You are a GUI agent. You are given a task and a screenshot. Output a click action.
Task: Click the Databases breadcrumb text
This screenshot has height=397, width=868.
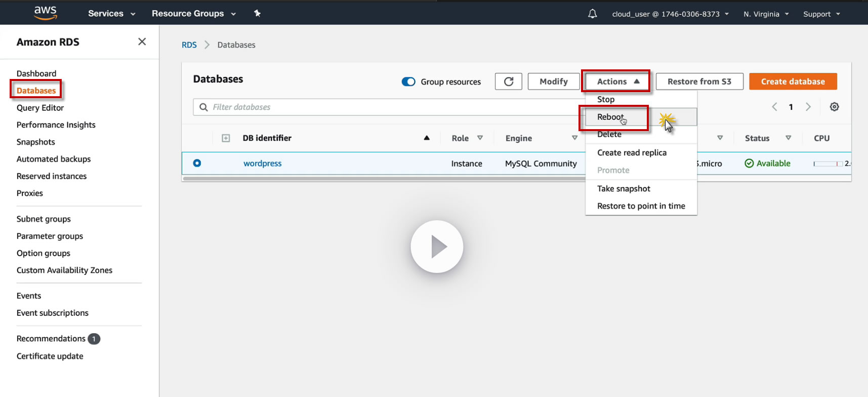pos(236,45)
